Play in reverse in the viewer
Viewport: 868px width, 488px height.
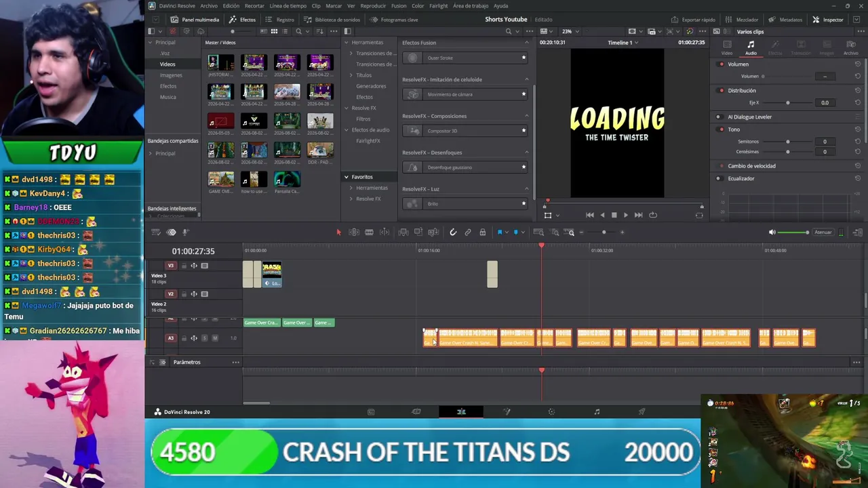(x=602, y=215)
